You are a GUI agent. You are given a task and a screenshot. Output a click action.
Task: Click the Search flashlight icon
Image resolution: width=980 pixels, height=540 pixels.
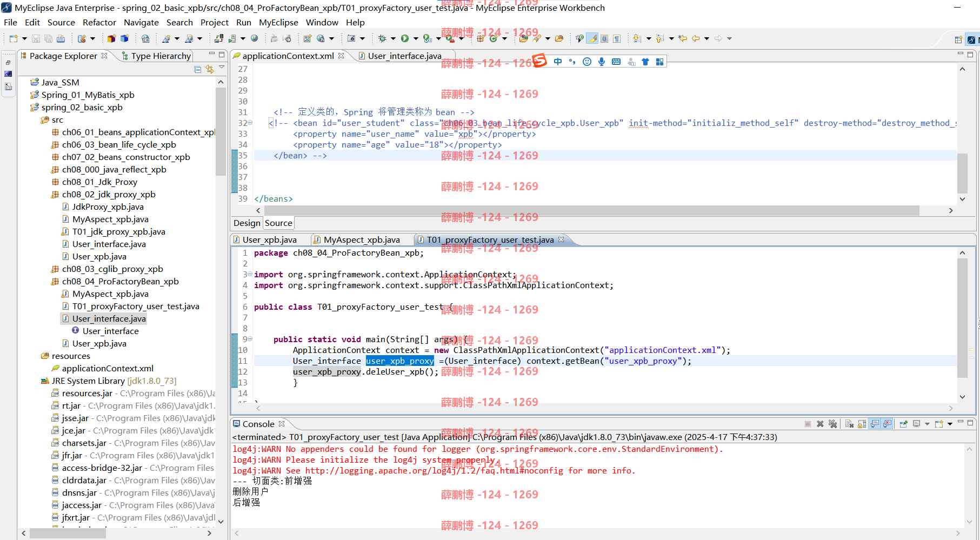click(537, 38)
